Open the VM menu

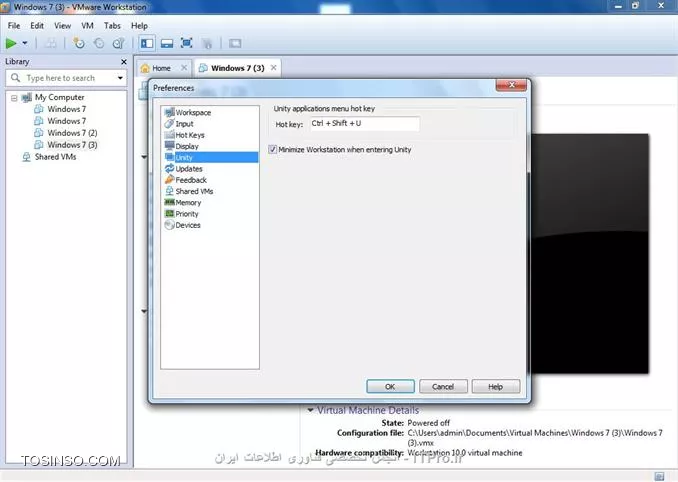[x=87, y=26]
